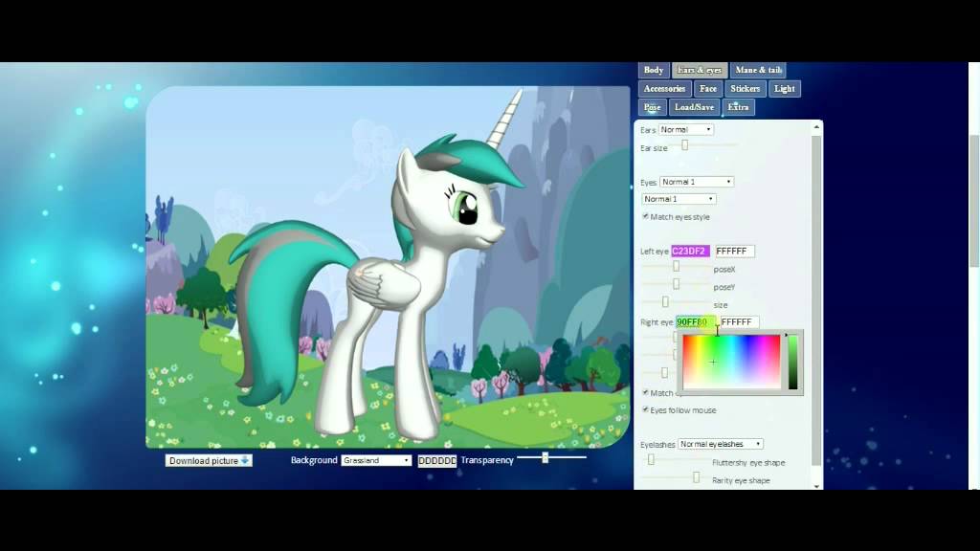This screenshot has width=980, height=551.
Task: Click the background color field DDDDDD
Action: click(436, 460)
